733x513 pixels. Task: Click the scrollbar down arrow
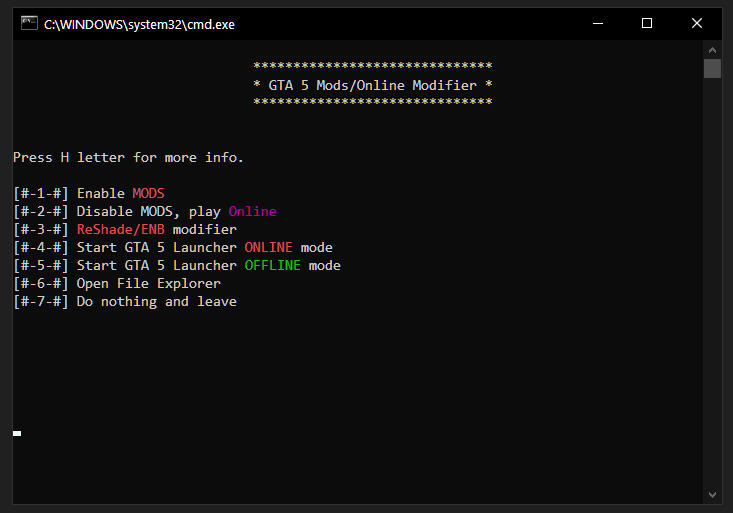tap(712, 494)
